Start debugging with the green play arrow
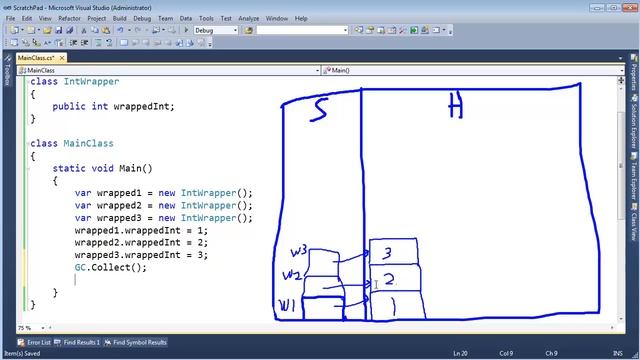640x360 pixels. pos(186,30)
